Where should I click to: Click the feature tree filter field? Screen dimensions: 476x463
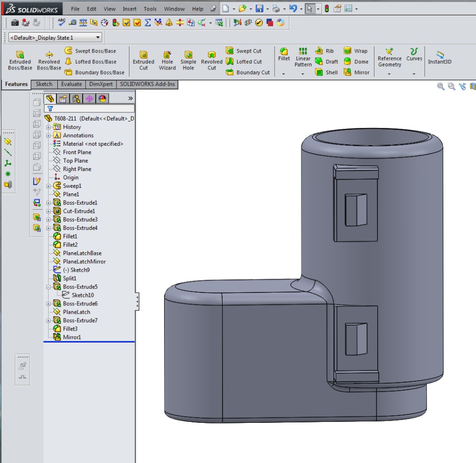coord(89,109)
